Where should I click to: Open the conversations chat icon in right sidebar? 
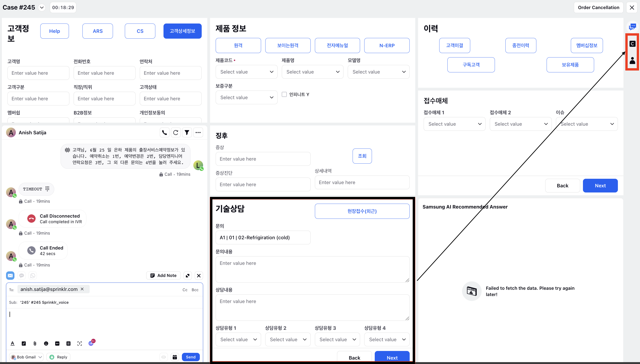(632, 27)
